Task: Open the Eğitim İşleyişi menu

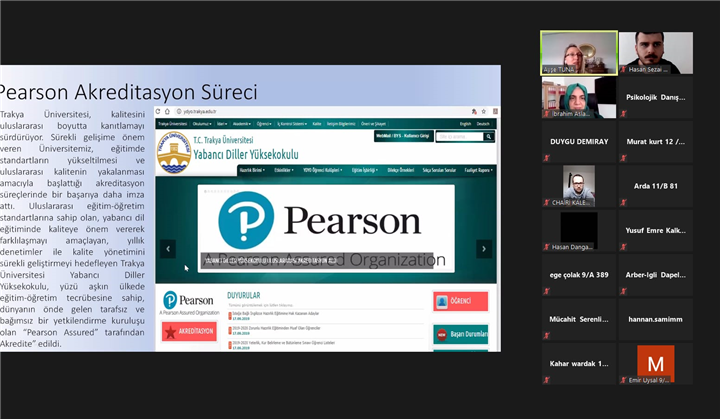Action: (x=365, y=170)
